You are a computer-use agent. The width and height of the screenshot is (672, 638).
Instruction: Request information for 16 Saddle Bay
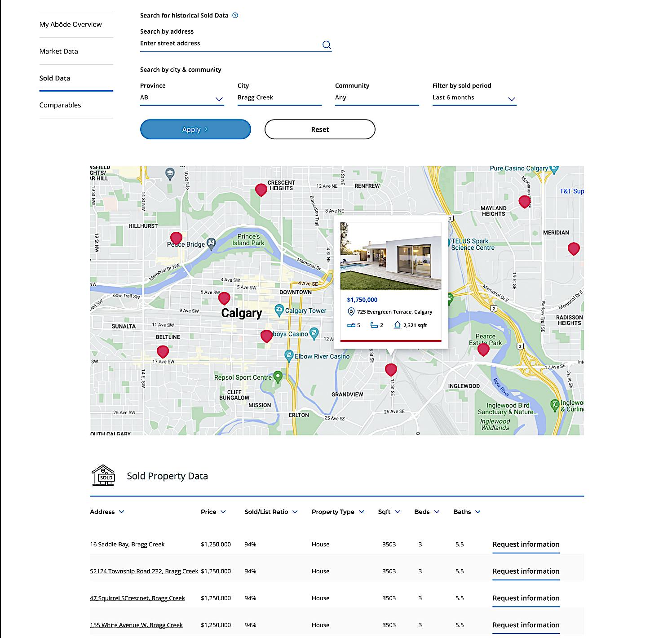pyautogui.click(x=526, y=545)
